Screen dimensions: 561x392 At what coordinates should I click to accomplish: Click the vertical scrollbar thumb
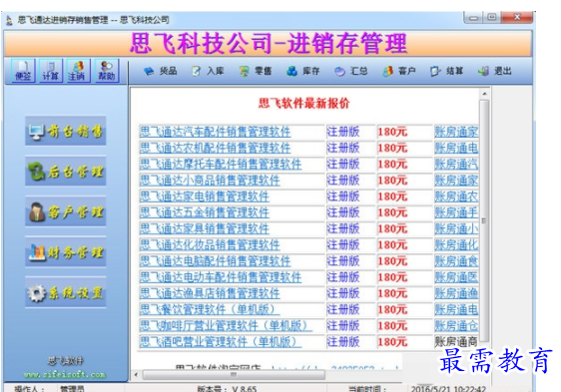click(x=484, y=220)
